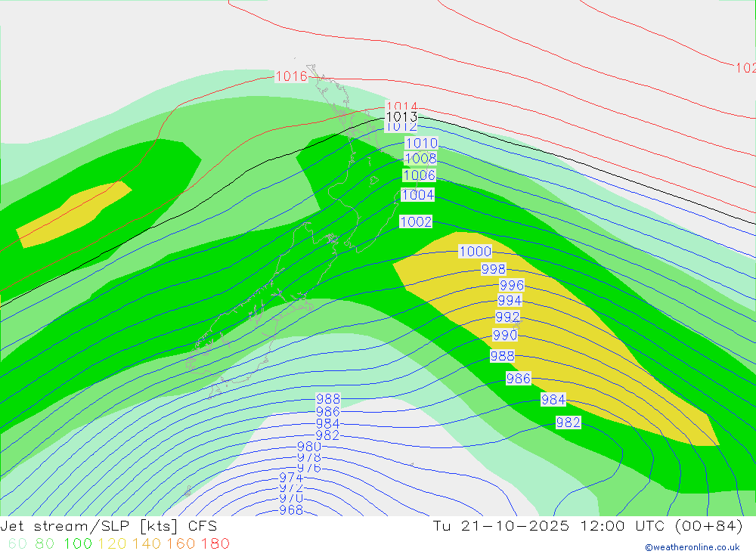Select the unboxed 988 label near the low
This screenshot has height=554, width=756.
[x=328, y=399]
